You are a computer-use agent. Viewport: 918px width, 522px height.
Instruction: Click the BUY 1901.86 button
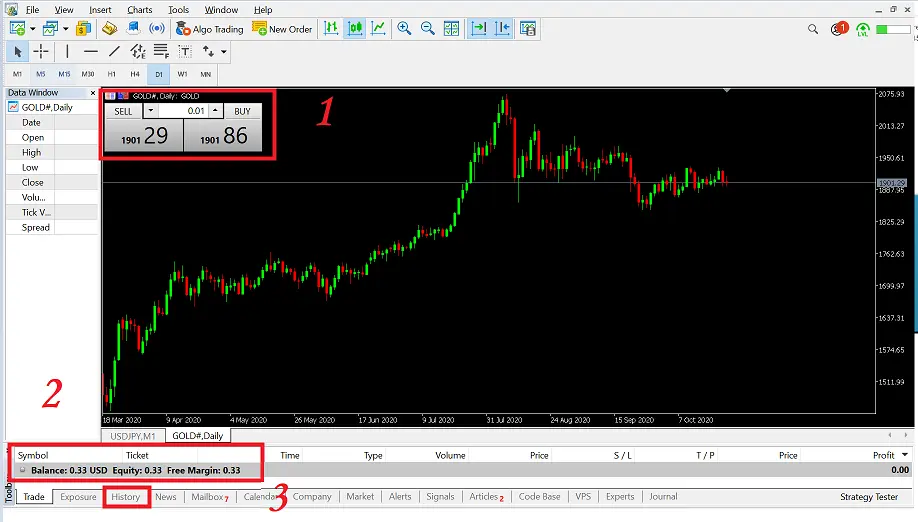pyautogui.click(x=223, y=136)
